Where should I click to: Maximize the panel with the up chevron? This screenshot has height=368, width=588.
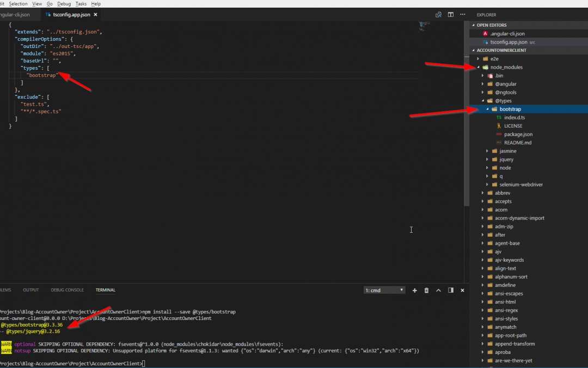pyautogui.click(x=438, y=291)
